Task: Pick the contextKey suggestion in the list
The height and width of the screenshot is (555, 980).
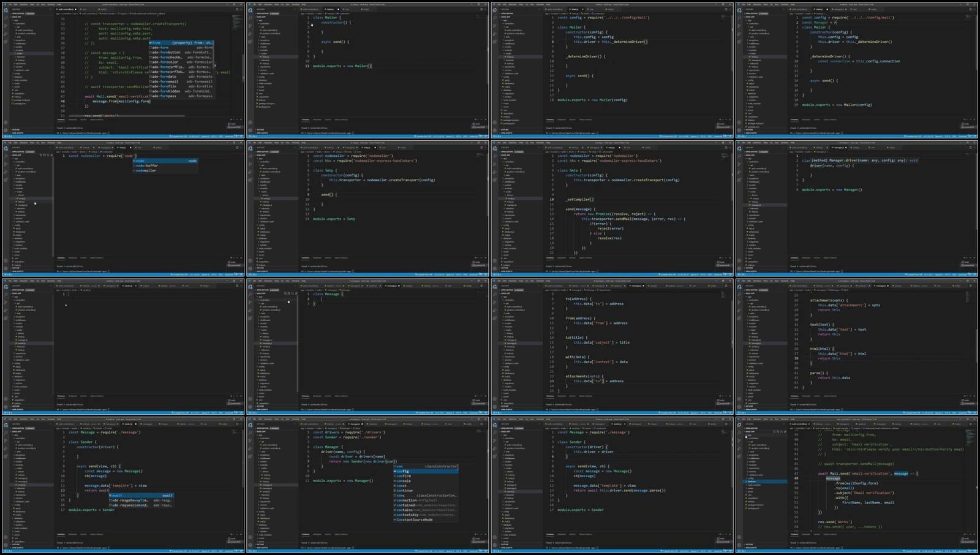Action: tap(425, 515)
